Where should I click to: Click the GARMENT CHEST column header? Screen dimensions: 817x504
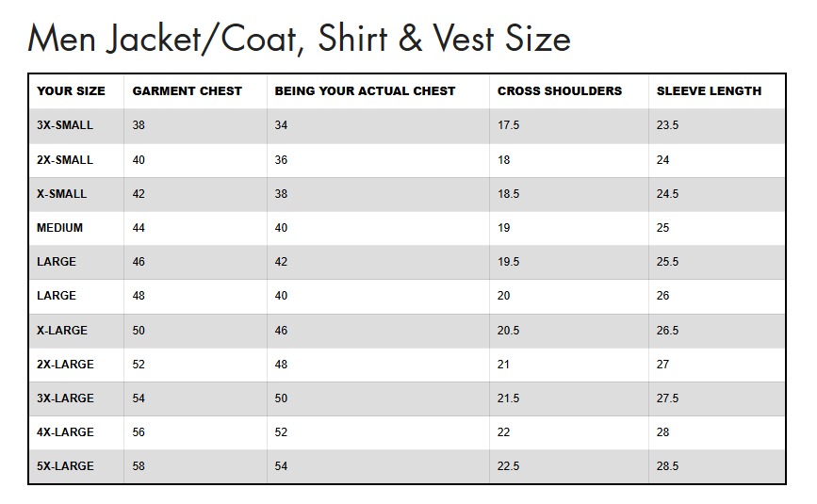pos(187,91)
